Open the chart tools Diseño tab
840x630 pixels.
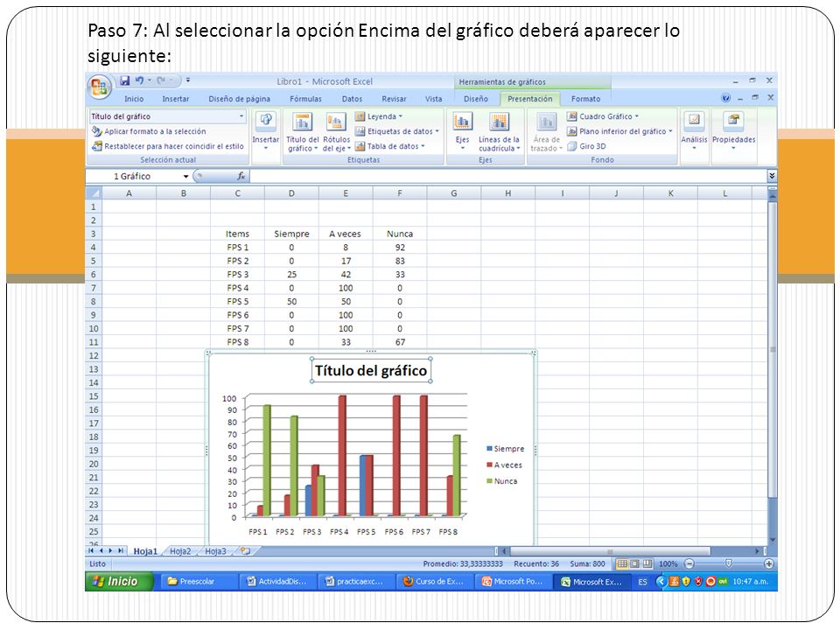pyautogui.click(x=476, y=99)
